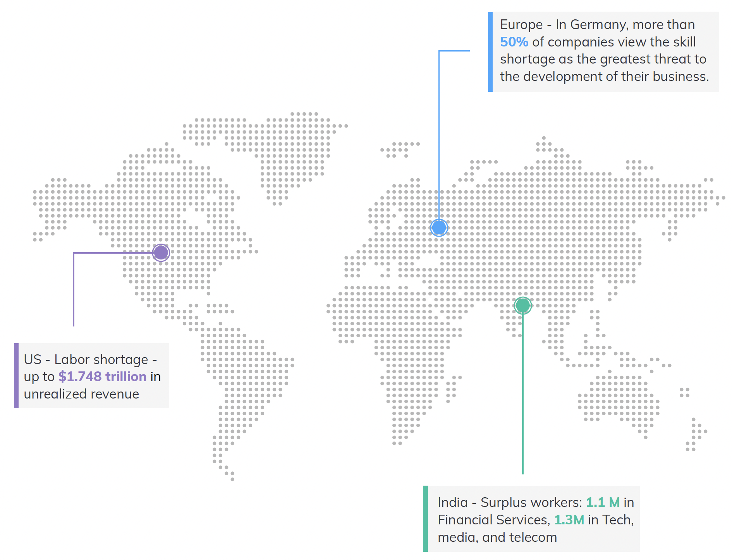Click the 'Europe - In Germany, more than' line

pyautogui.click(x=597, y=25)
